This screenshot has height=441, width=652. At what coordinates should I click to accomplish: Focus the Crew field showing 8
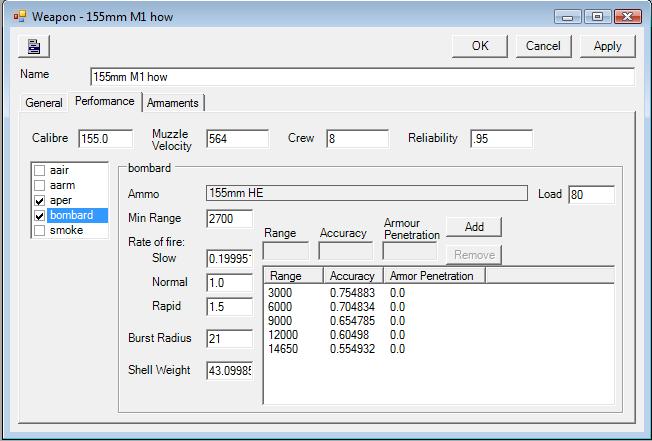point(358,138)
